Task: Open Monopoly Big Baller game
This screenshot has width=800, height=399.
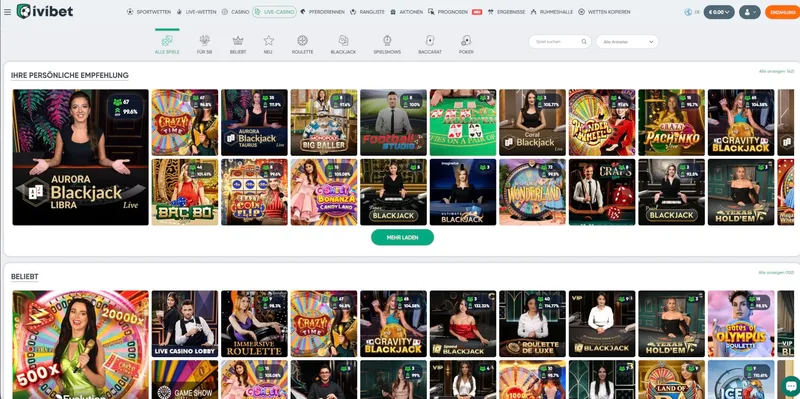Action: pos(324,122)
